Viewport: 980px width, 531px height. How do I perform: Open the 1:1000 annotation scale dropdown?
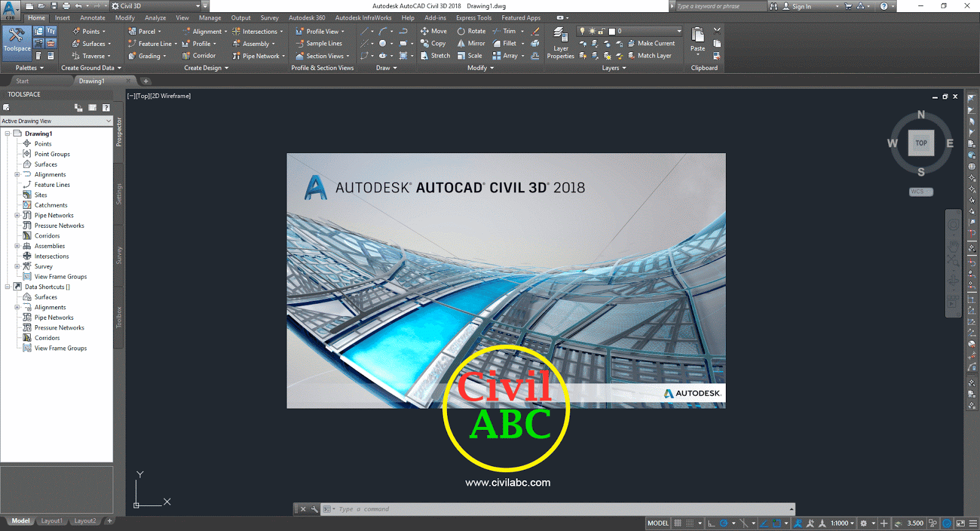pos(842,523)
